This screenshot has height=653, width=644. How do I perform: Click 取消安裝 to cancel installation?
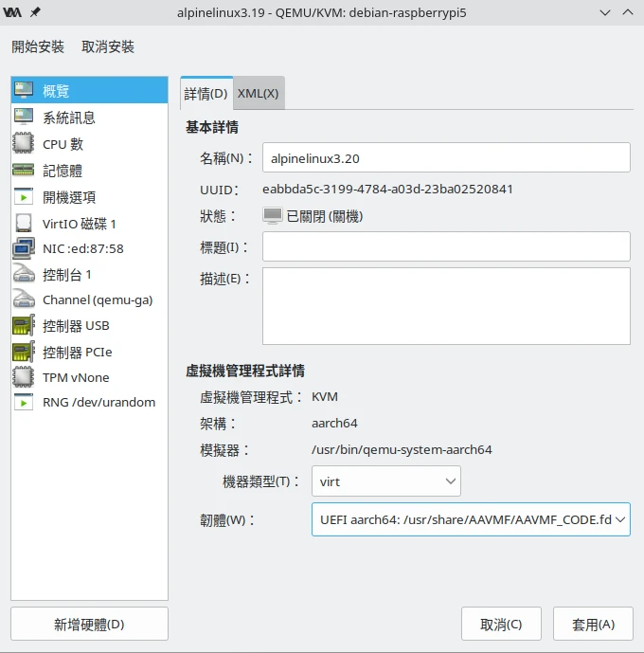tap(108, 46)
